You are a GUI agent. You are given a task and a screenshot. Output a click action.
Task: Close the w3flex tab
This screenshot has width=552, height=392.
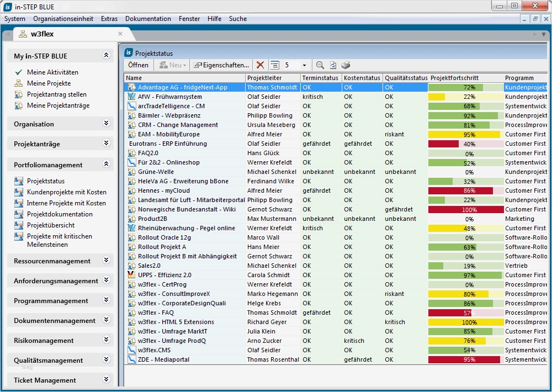[120, 34]
